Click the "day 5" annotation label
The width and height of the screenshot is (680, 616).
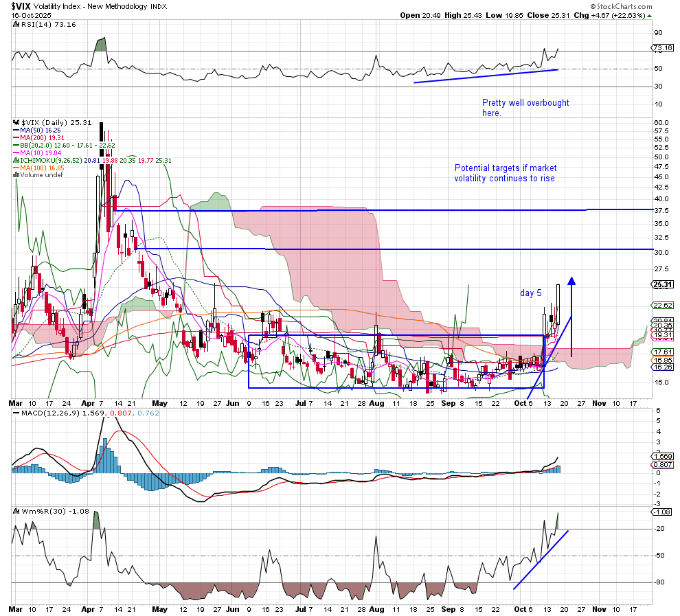(531, 293)
